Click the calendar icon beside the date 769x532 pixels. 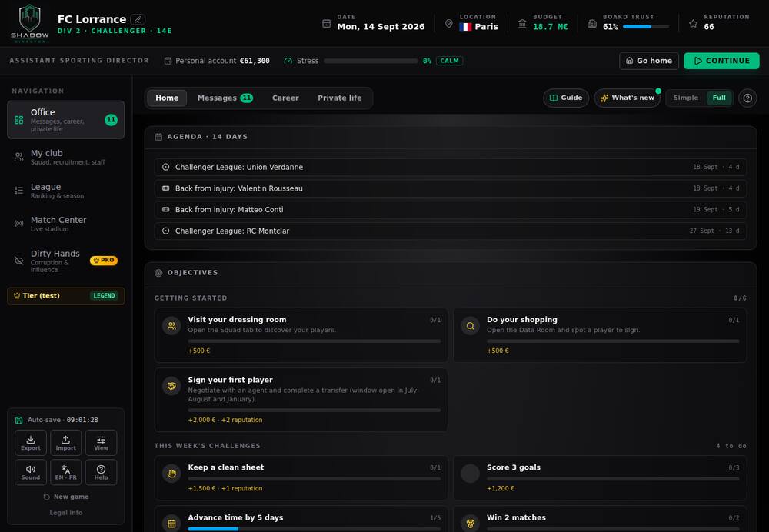point(326,24)
